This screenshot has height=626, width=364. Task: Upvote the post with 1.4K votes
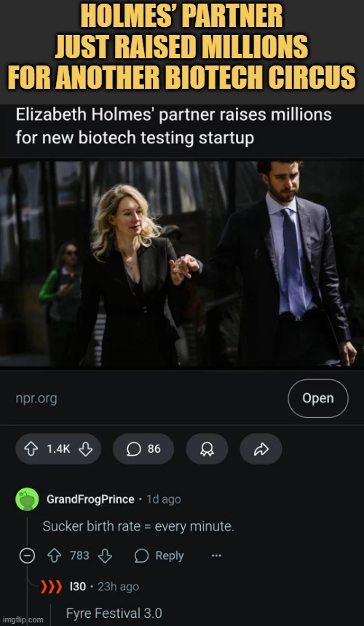(31, 449)
